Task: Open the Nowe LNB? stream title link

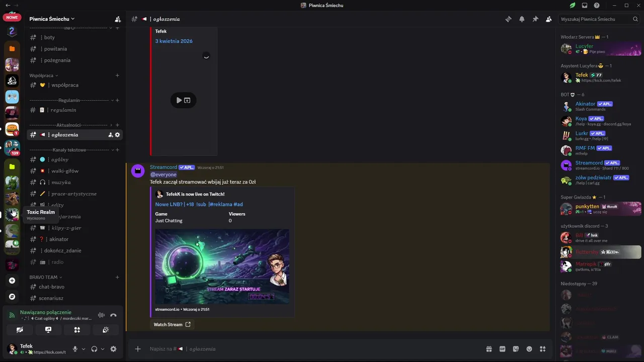Action: [199, 204]
